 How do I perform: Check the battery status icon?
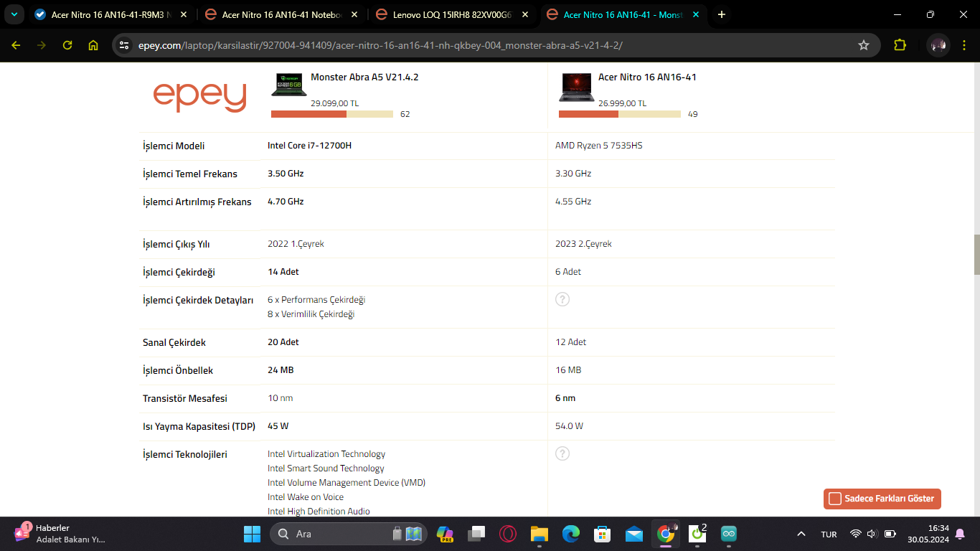coord(890,534)
